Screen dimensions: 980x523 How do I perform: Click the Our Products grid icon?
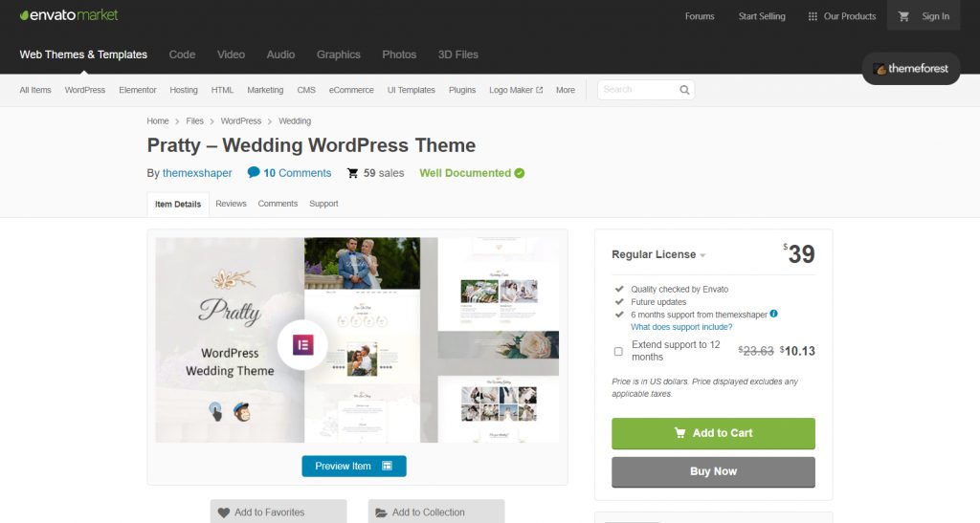point(813,17)
